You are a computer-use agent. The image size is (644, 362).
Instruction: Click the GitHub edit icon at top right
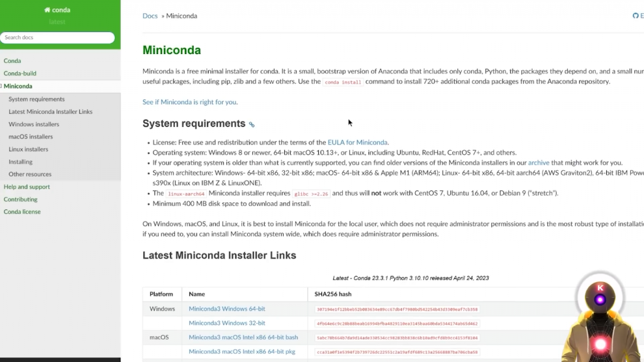635,16
